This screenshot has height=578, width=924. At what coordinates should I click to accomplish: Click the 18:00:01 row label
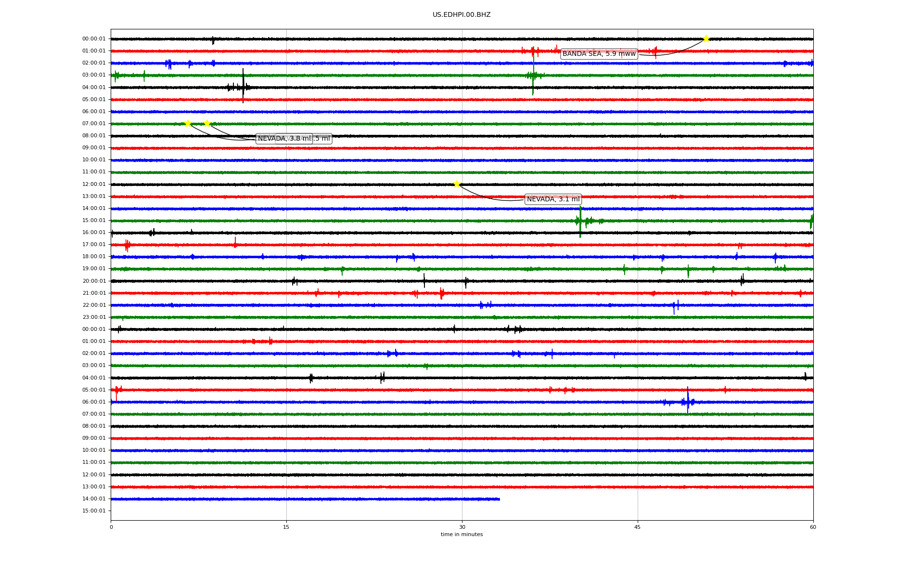[94, 257]
